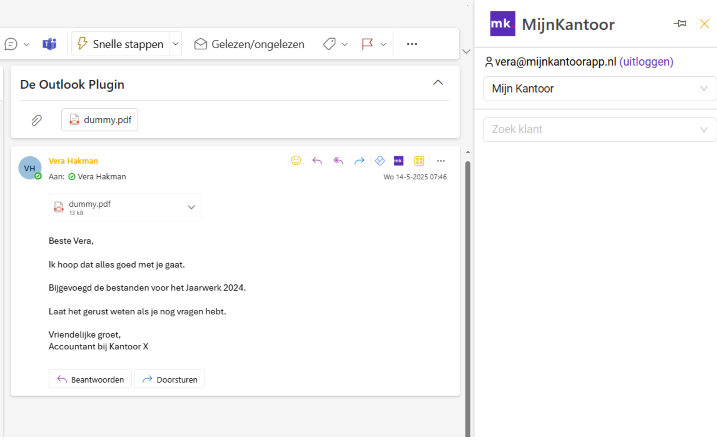
Task: Click the email address vera@mijnkantoorapp.nl
Action: [555, 62]
